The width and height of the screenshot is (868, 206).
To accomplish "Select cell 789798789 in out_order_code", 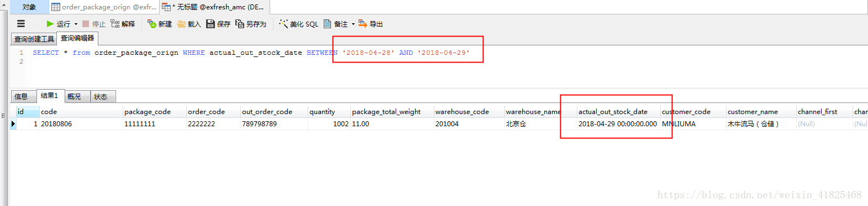I will tap(274, 124).
